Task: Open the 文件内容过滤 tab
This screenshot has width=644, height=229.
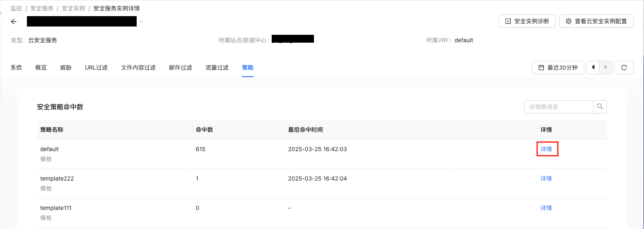Action: click(138, 67)
